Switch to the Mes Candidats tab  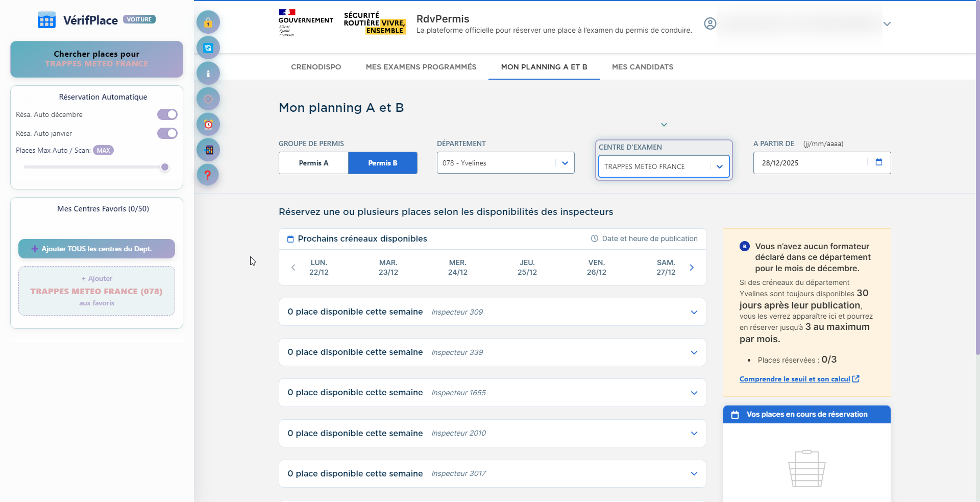[x=642, y=67]
